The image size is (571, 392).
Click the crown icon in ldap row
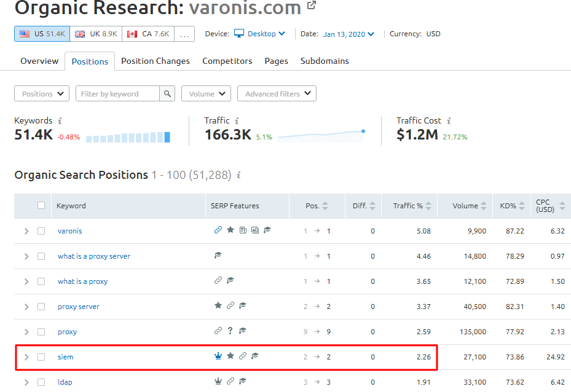[218, 381]
